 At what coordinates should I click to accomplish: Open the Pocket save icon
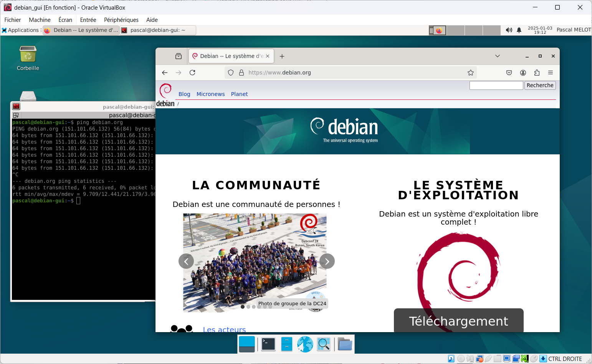[509, 73]
